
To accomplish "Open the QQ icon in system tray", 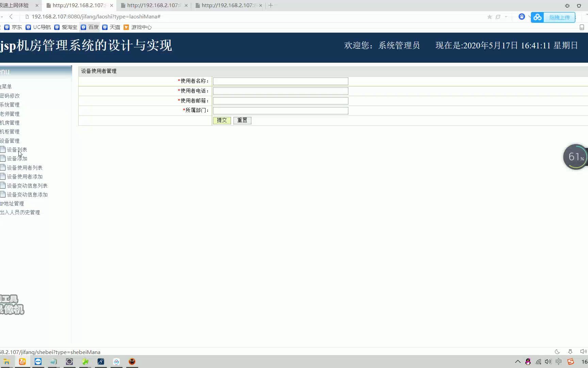I will 528,362.
